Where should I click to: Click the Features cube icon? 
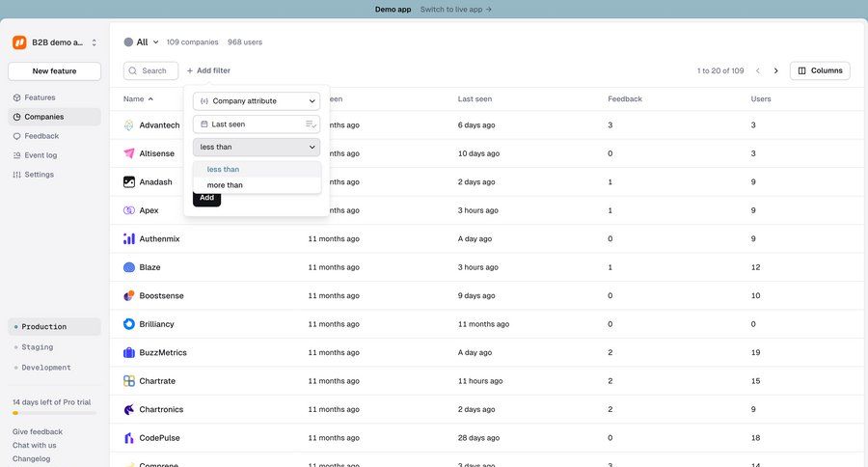[16, 97]
